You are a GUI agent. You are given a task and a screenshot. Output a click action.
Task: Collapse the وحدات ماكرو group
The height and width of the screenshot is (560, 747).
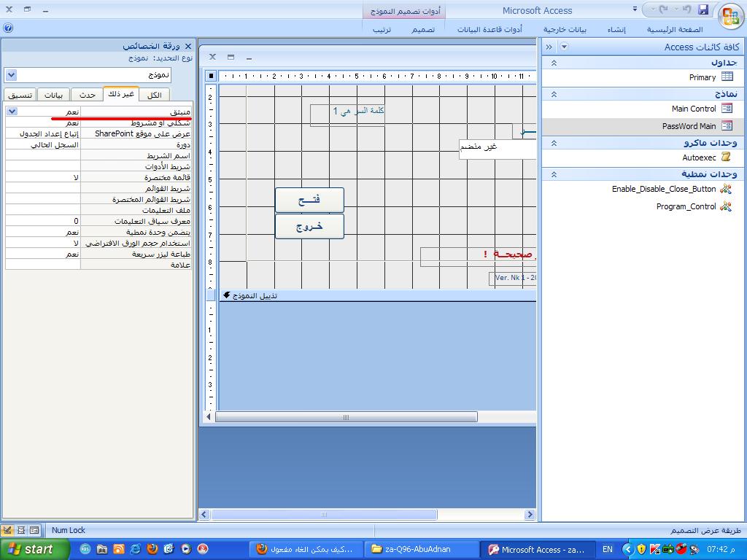[x=554, y=143]
